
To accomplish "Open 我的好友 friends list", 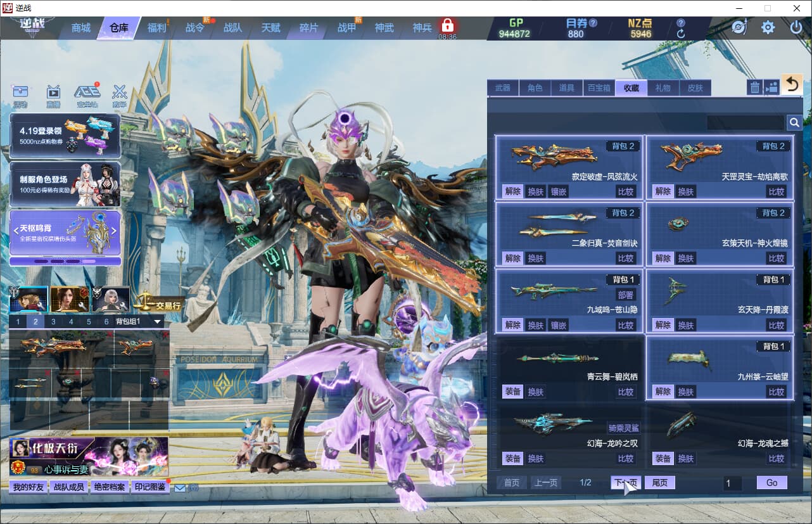I will pyautogui.click(x=28, y=487).
